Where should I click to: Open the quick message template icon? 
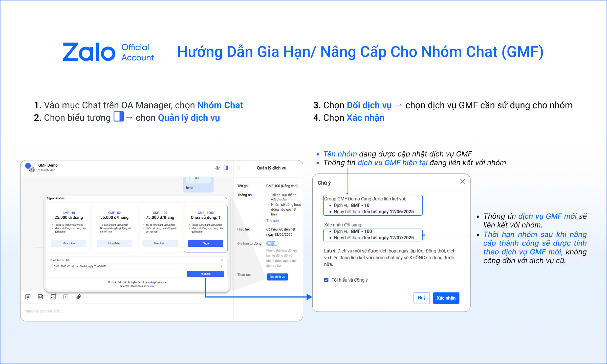pyautogui.click(x=28, y=297)
